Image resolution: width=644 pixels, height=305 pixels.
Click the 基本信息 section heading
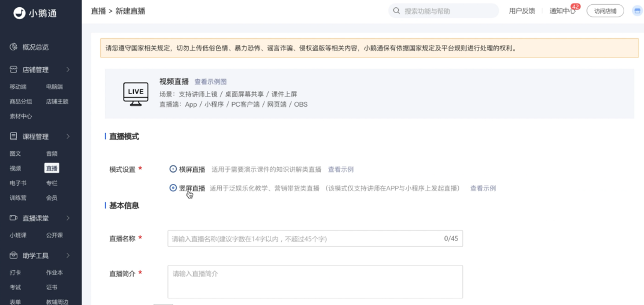coord(124,206)
